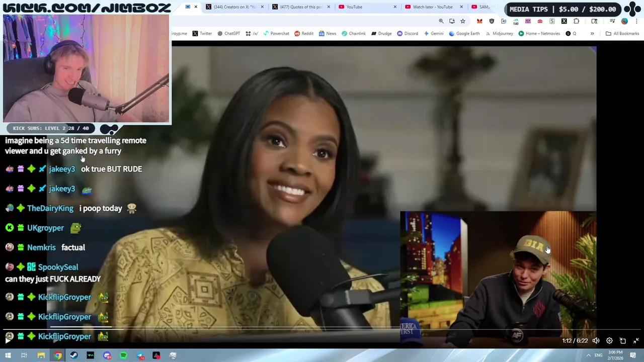Screen dimensions: 644x362
Task: Open the Chrome profile avatar
Action: click(624, 21)
